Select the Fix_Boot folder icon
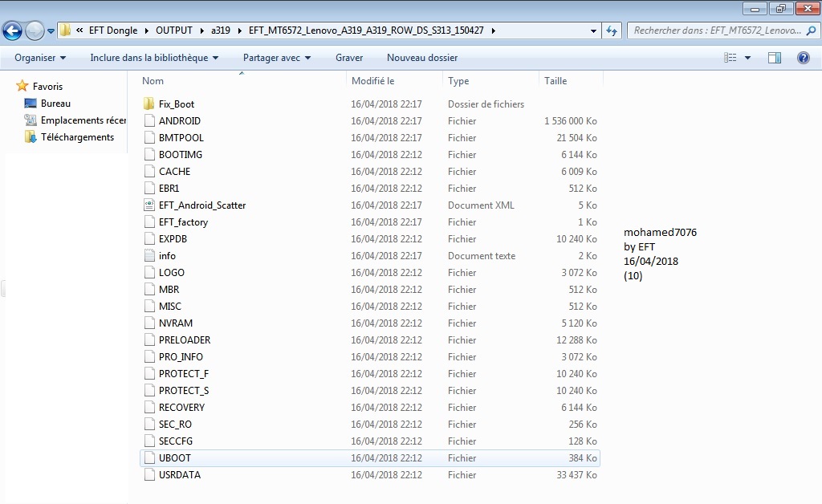The height and width of the screenshot is (504, 822). coord(149,104)
